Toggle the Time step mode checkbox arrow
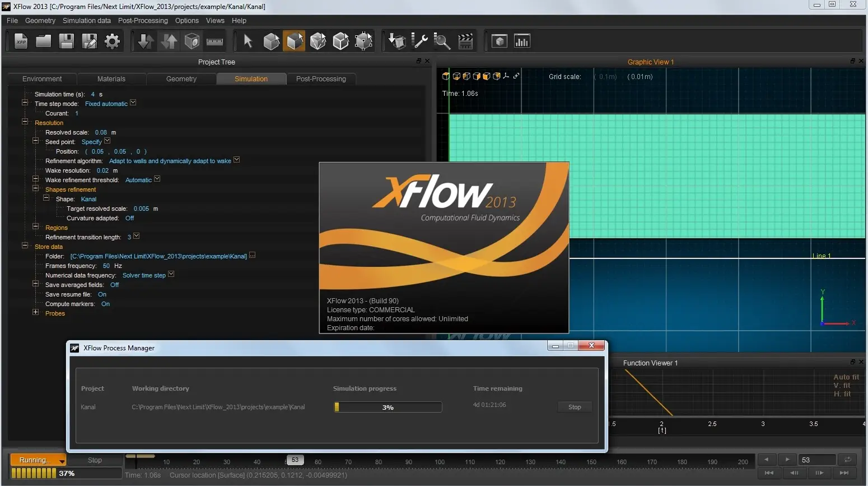Image resolution: width=868 pixels, height=486 pixels. 133,103
